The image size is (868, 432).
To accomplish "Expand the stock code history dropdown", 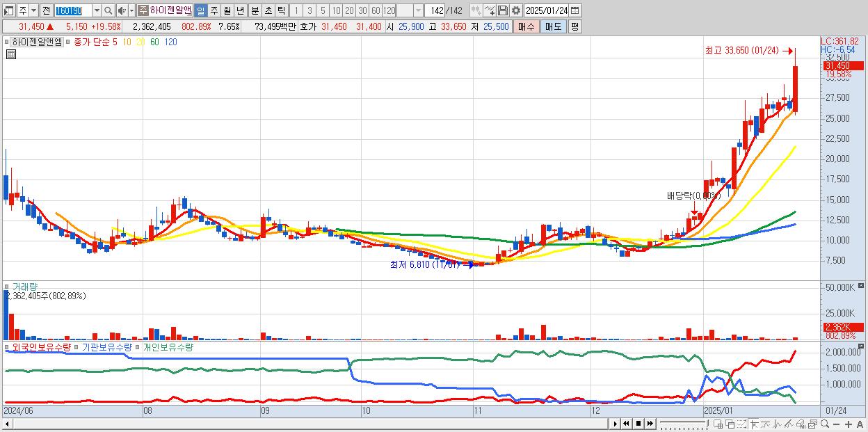I will (x=97, y=11).
